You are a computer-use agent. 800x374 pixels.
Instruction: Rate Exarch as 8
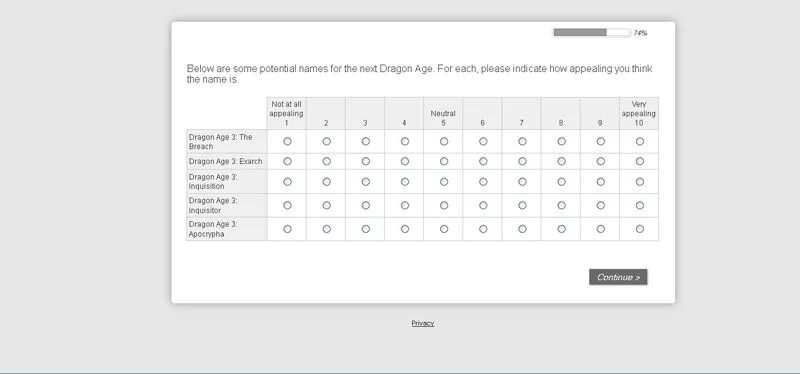point(561,161)
